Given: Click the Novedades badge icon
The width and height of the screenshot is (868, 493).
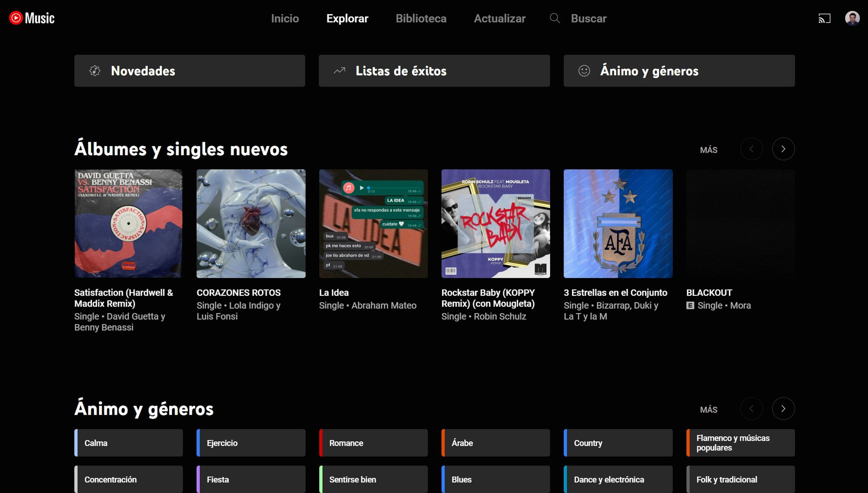Looking at the screenshot, I should click(95, 71).
